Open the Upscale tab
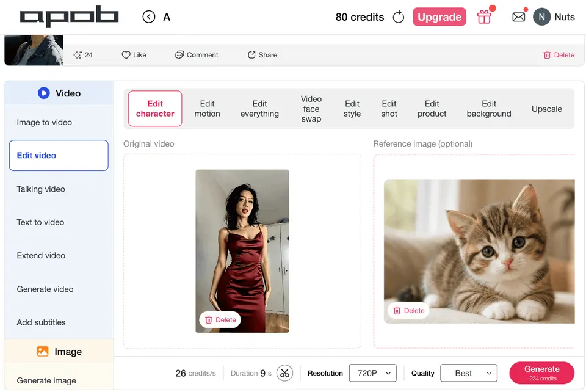586x392 pixels. [x=546, y=109]
